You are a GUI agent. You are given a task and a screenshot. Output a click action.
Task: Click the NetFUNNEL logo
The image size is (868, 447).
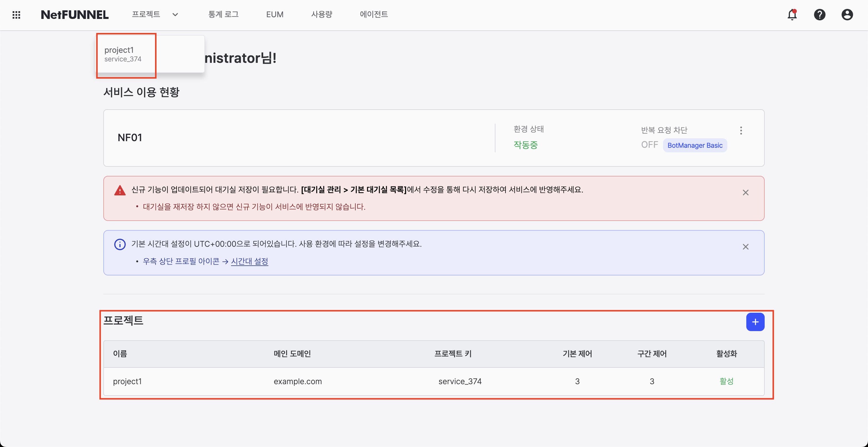tap(74, 14)
